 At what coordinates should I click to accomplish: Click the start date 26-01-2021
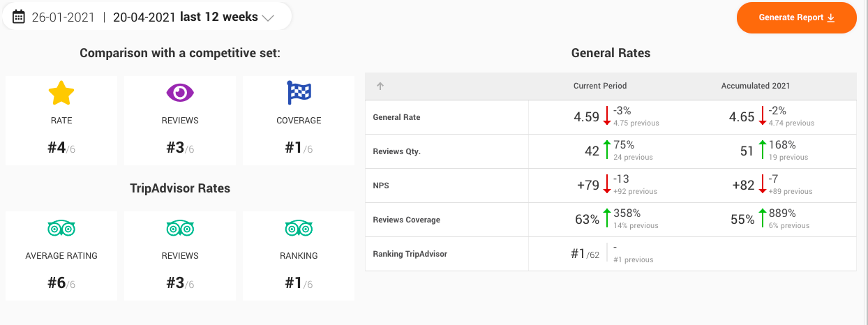[x=63, y=17]
